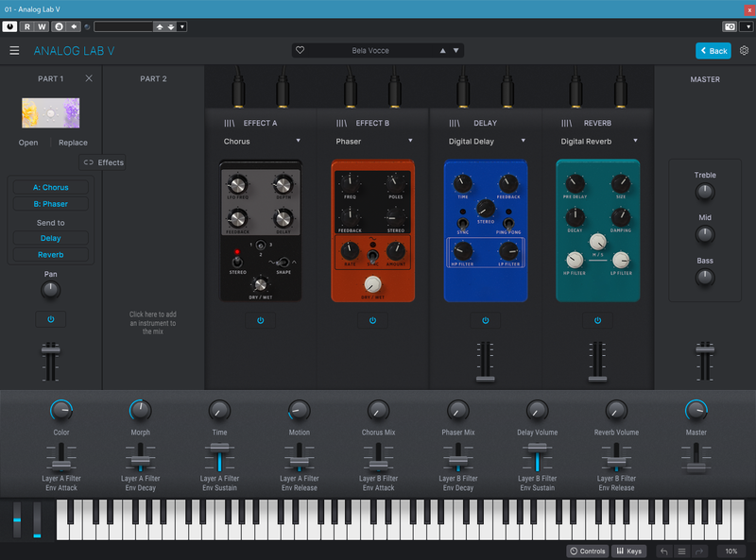Open the Effects tab on Part 1
The width and height of the screenshot is (756, 560).
(x=103, y=162)
